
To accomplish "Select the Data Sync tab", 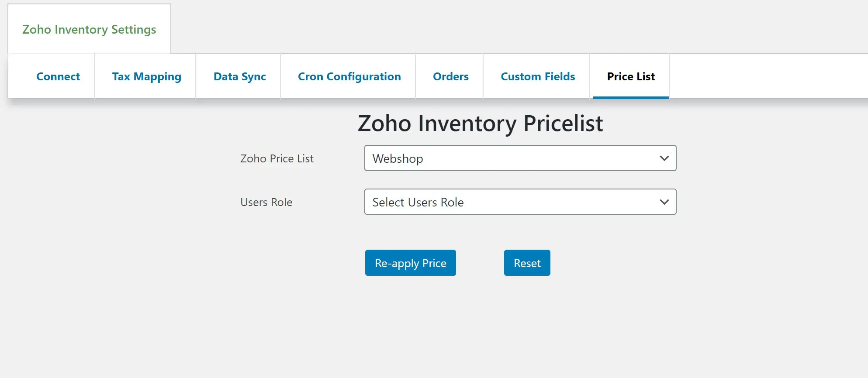I will pyautogui.click(x=239, y=76).
